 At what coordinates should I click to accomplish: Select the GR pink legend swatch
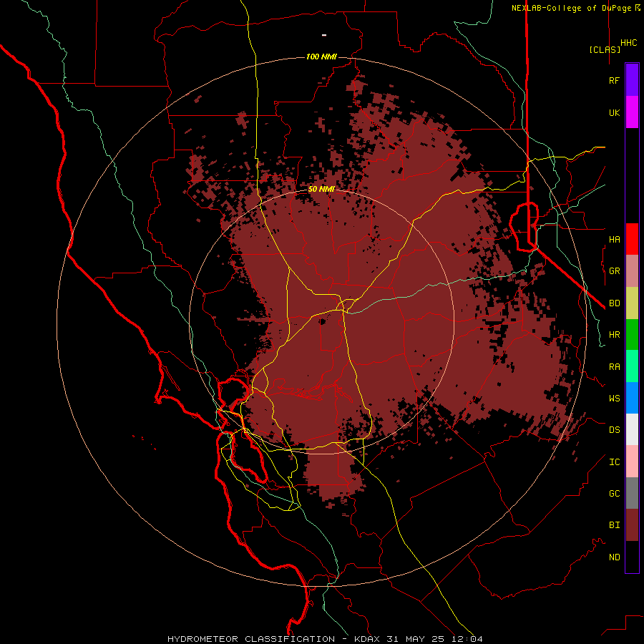[x=632, y=270]
